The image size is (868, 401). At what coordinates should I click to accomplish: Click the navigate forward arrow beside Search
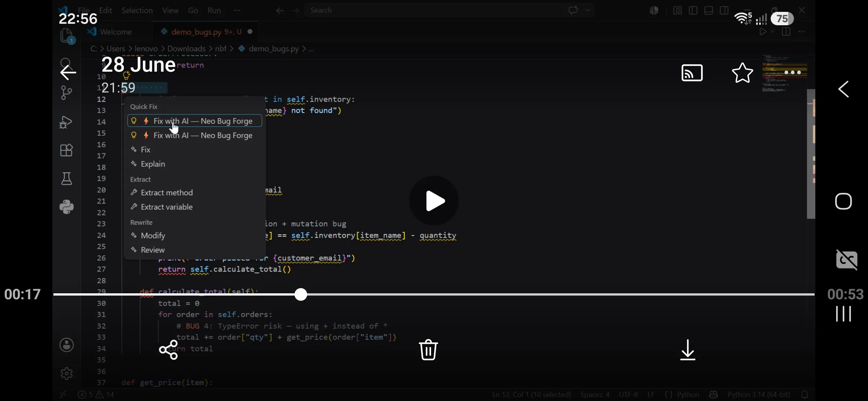coord(295,11)
